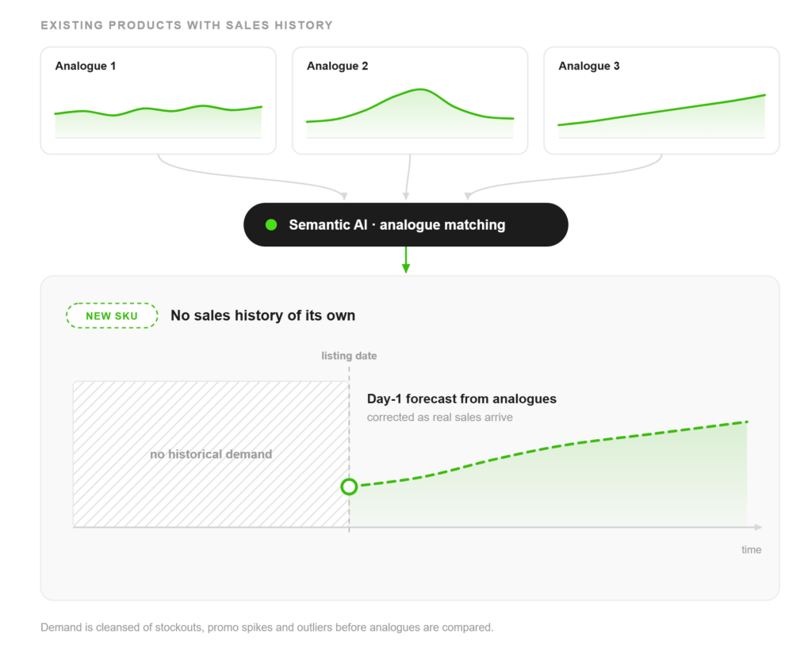Click the green dot in Semantic AI pill
The width and height of the screenshot is (812, 649).
(x=271, y=224)
